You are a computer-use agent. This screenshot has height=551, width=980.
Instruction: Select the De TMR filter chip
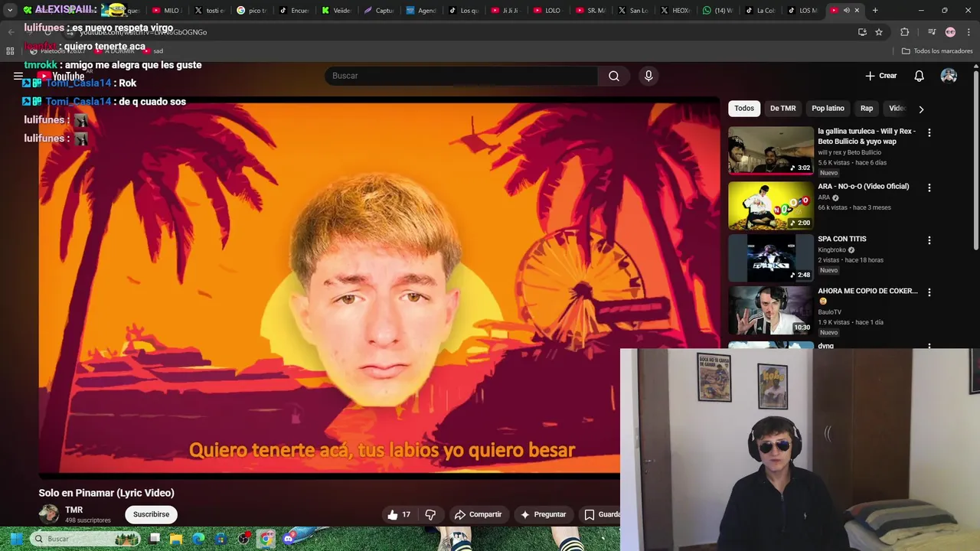[x=782, y=109]
